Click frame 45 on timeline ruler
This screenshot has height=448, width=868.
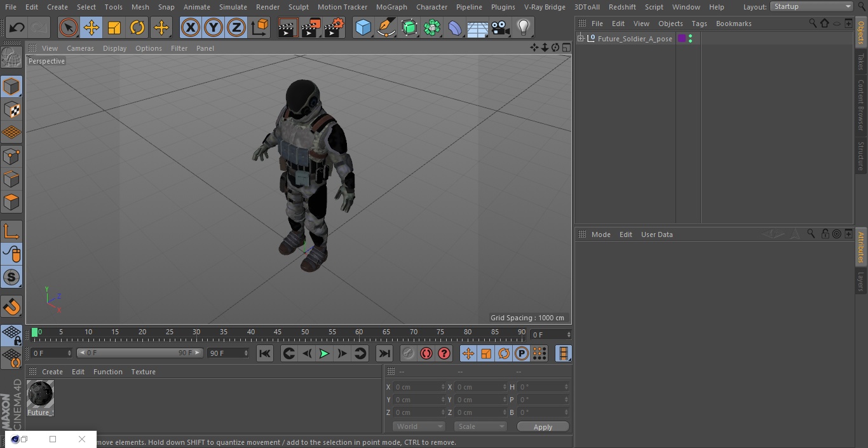click(x=278, y=332)
